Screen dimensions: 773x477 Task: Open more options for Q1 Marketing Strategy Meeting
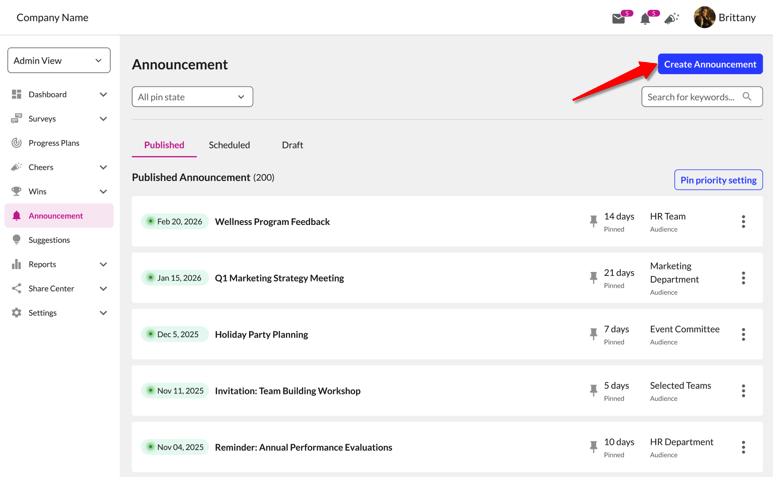[x=743, y=278]
